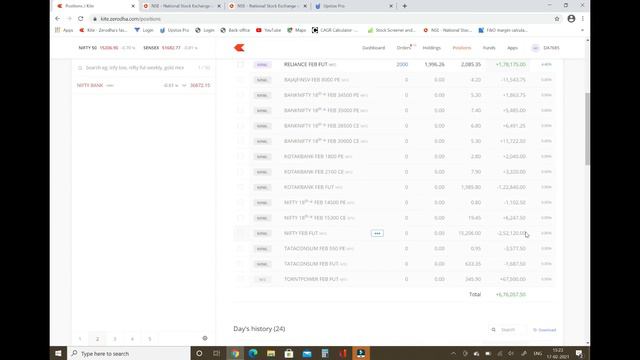Open the CAGR Calculator bookmark

tap(335, 30)
